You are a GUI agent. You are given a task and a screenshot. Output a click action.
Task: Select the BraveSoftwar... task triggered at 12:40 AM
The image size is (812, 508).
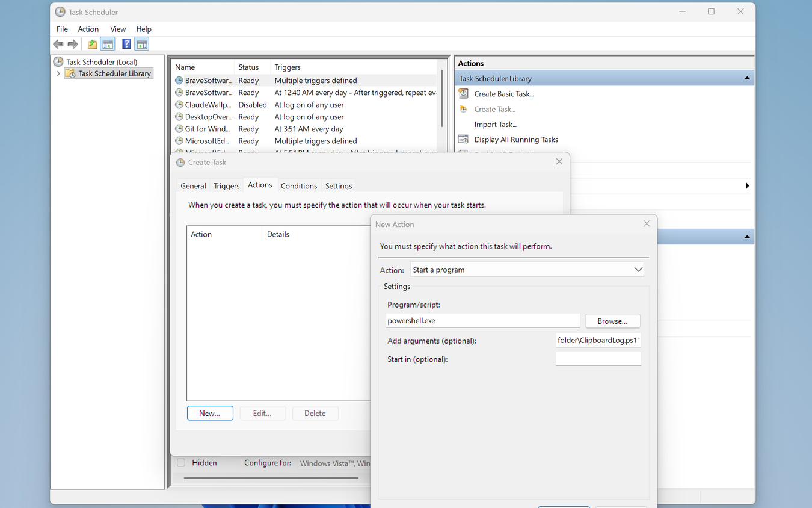click(304, 93)
